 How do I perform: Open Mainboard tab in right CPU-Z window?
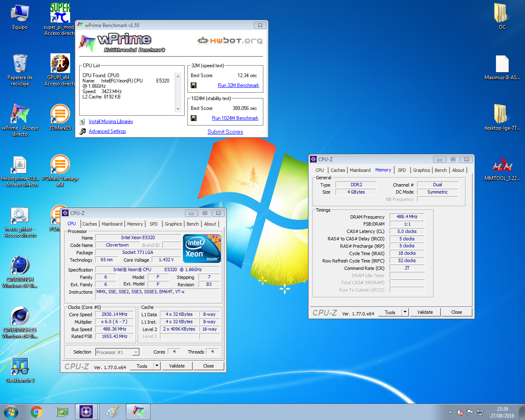coord(360,170)
